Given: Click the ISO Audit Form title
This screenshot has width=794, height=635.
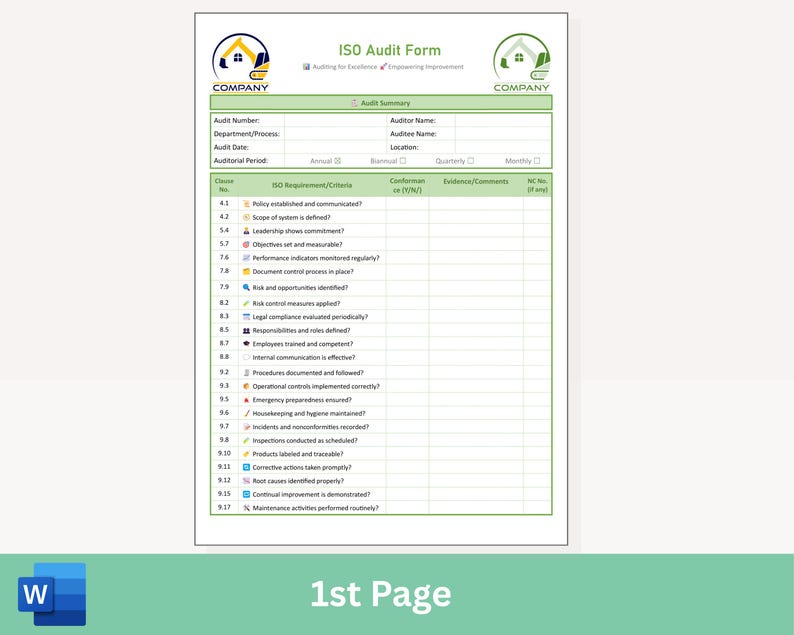Looking at the screenshot, I should tap(389, 50).
